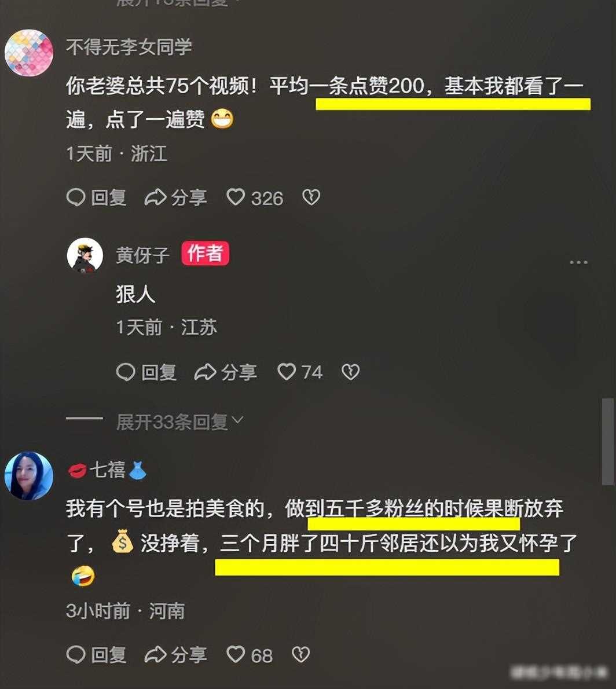Open 不得无李女同学's profile avatar
This screenshot has height=689, width=616.
click(x=29, y=53)
